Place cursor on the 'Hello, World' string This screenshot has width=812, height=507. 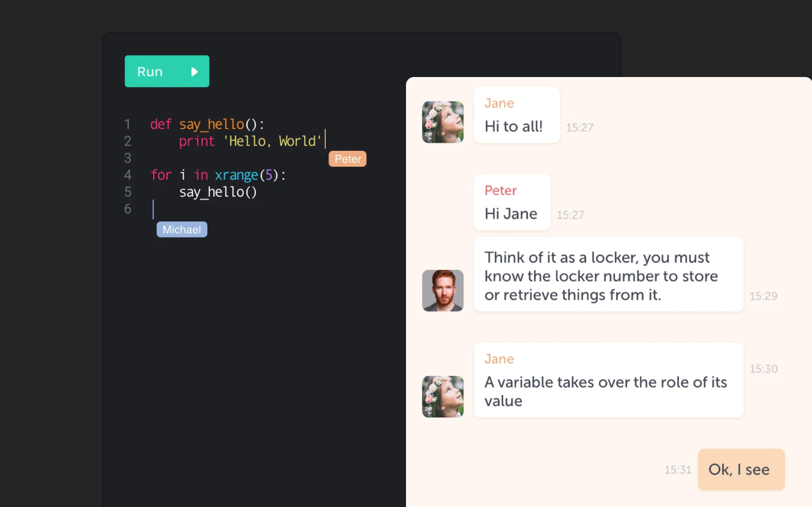273,141
